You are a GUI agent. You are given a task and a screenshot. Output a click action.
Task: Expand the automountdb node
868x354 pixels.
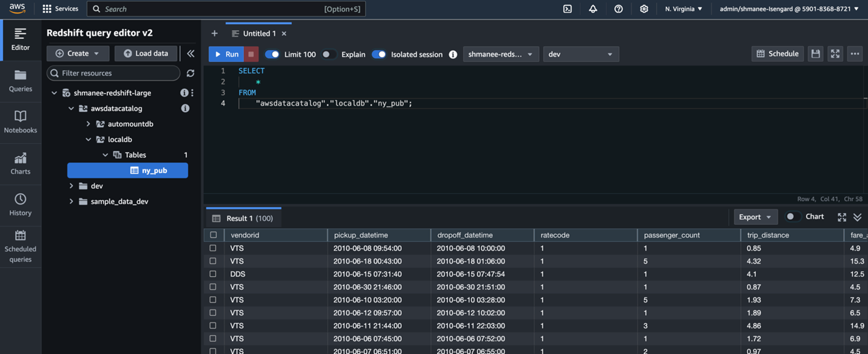88,123
